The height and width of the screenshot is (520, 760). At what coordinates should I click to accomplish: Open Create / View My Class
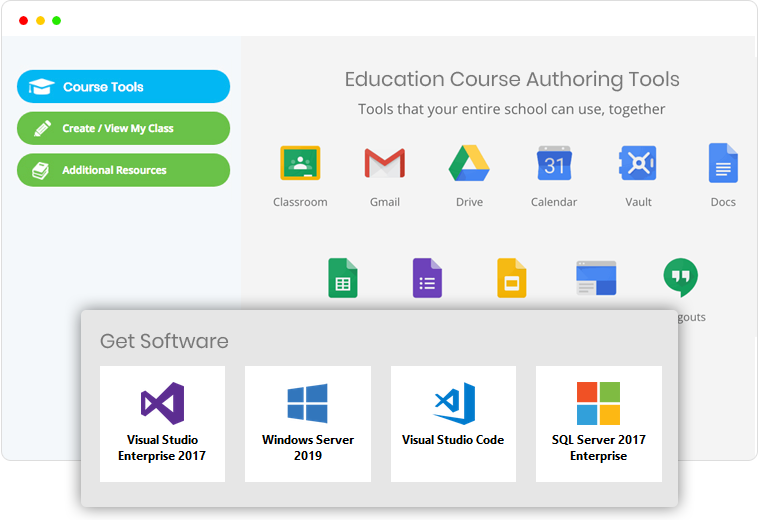coord(124,128)
